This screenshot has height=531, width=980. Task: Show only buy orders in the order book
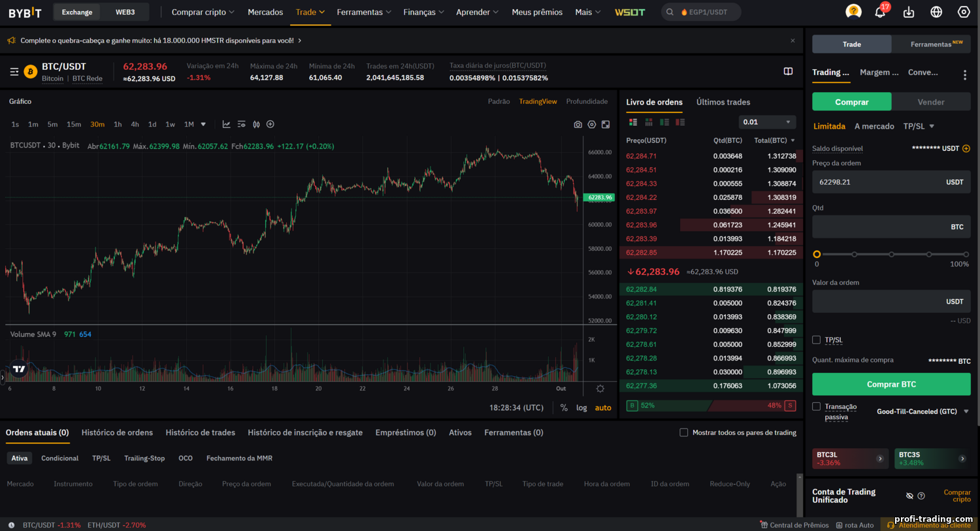(x=664, y=122)
